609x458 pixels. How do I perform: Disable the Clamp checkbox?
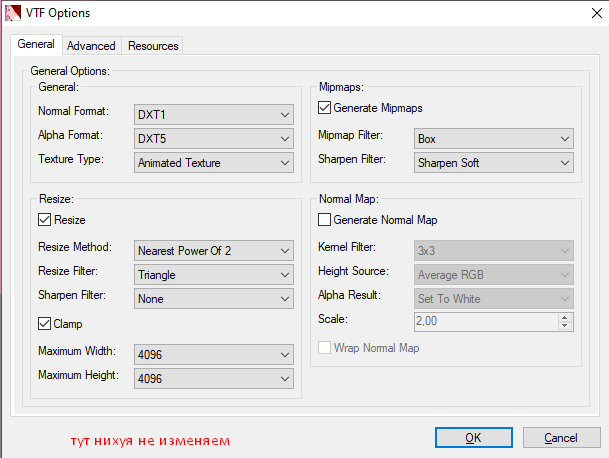click(x=44, y=324)
